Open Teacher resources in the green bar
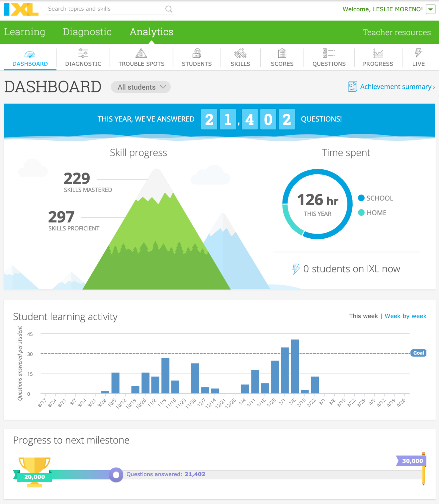Screen dimensions: 439x504 (396, 32)
